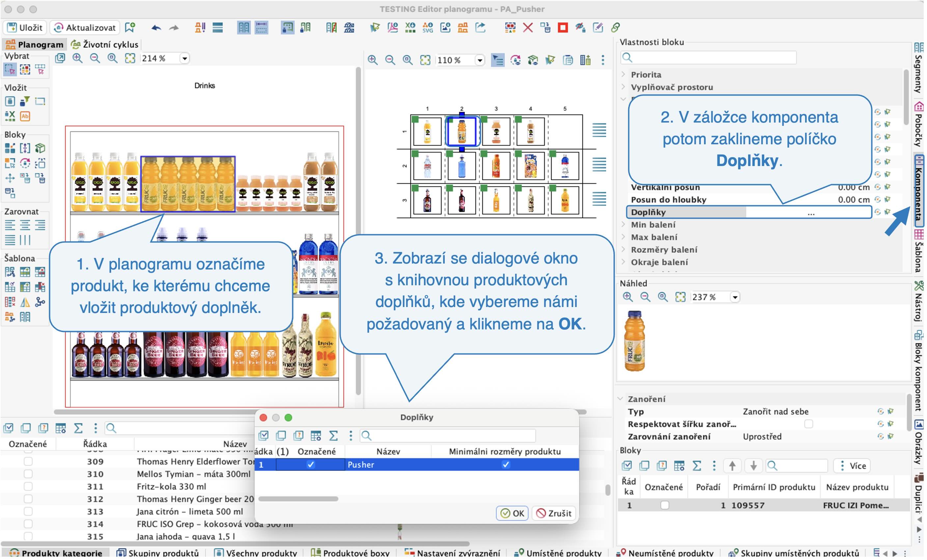
Task: Click the Doplňky dialog horizontal scrollbar
Action: pyautogui.click(x=298, y=499)
